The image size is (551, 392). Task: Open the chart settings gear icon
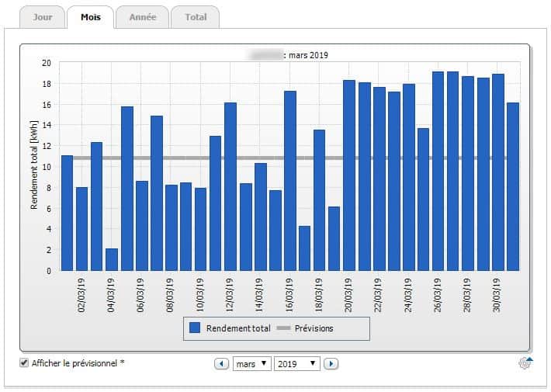click(x=525, y=363)
